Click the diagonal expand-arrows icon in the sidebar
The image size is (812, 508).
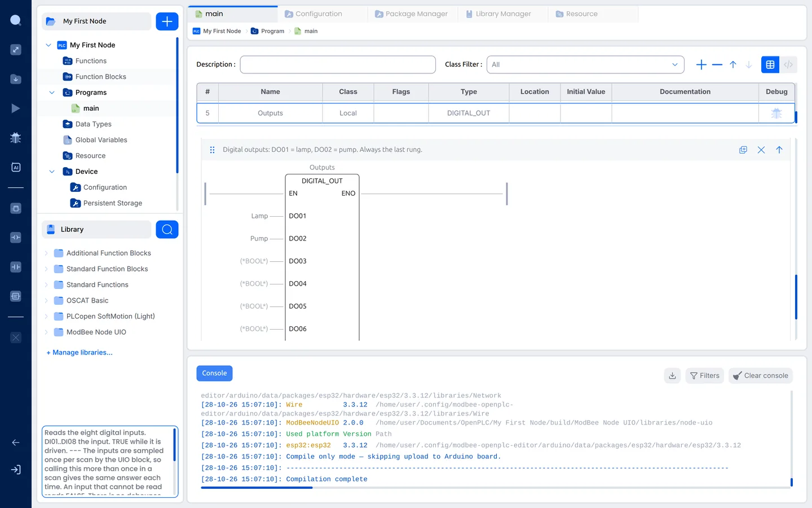tap(16, 50)
